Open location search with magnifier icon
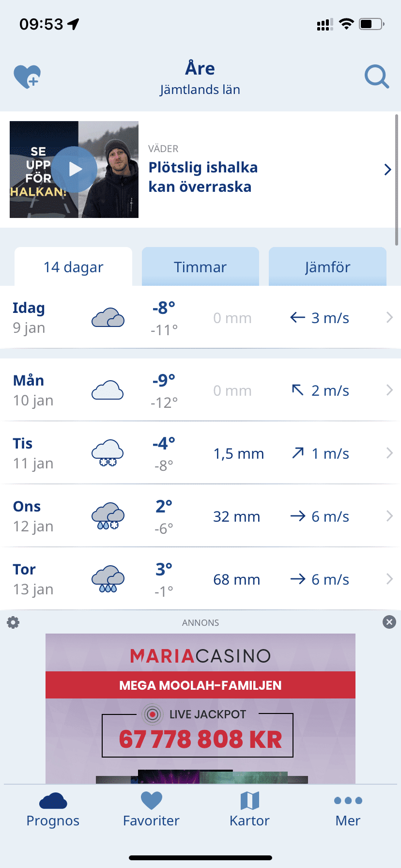The image size is (401, 868). pyautogui.click(x=376, y=77)
